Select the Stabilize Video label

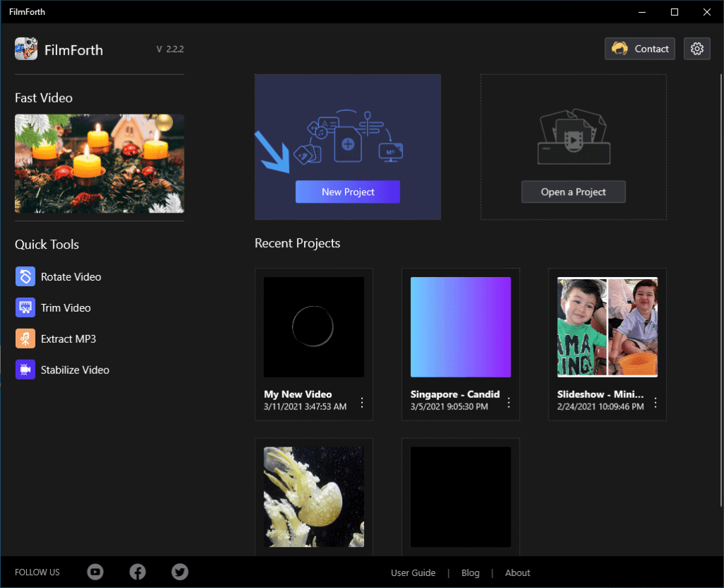click(x=75, y=370)
